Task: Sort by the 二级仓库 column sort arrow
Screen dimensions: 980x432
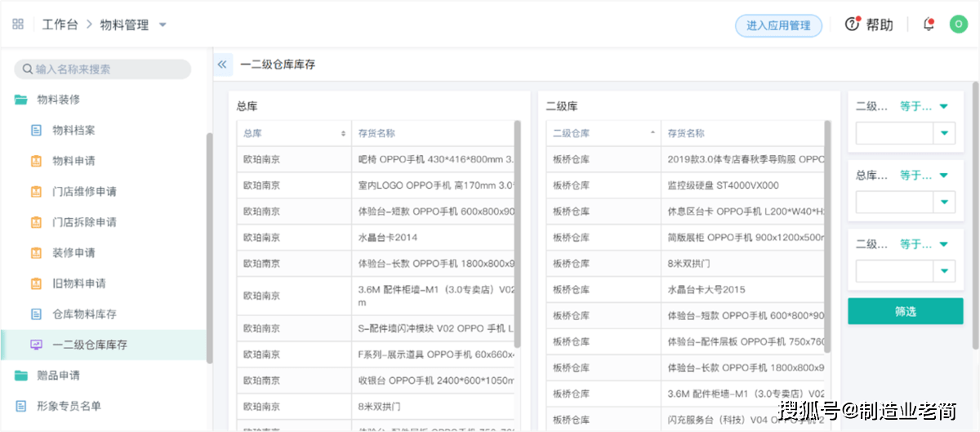Action: [x=653, y=132]
